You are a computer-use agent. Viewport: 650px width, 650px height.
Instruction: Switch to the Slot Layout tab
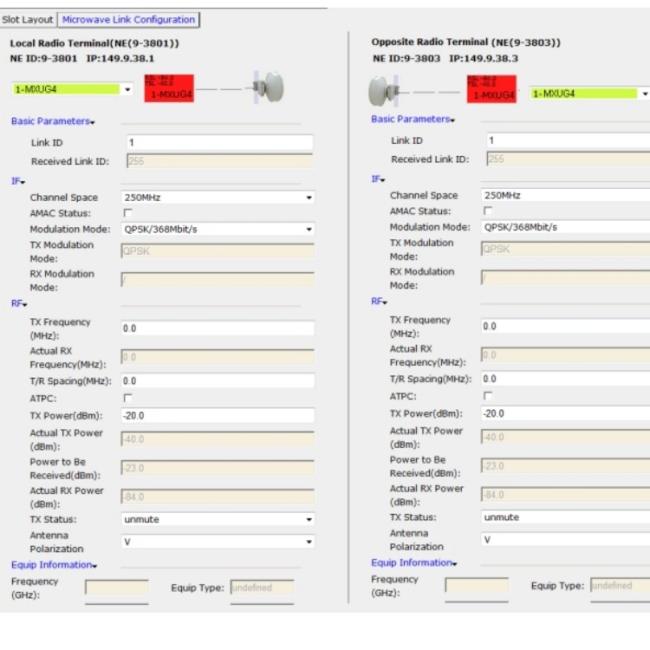28,19
